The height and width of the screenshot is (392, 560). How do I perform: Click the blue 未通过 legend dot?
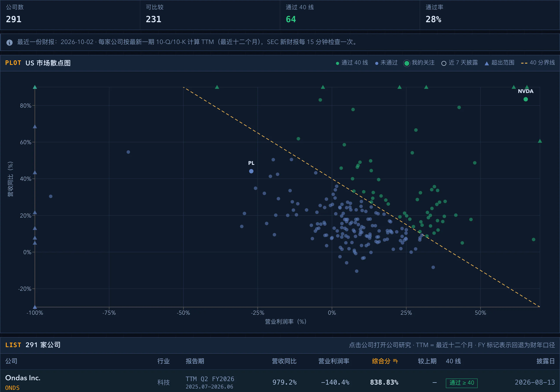(x=377, y=63)
